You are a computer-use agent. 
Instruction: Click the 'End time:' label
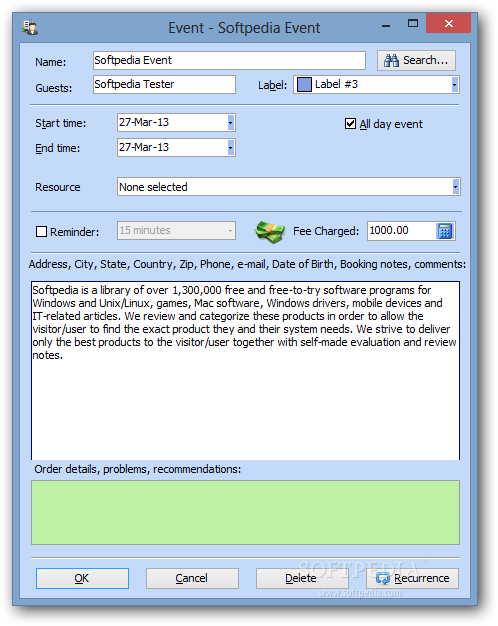coord(58,148)
